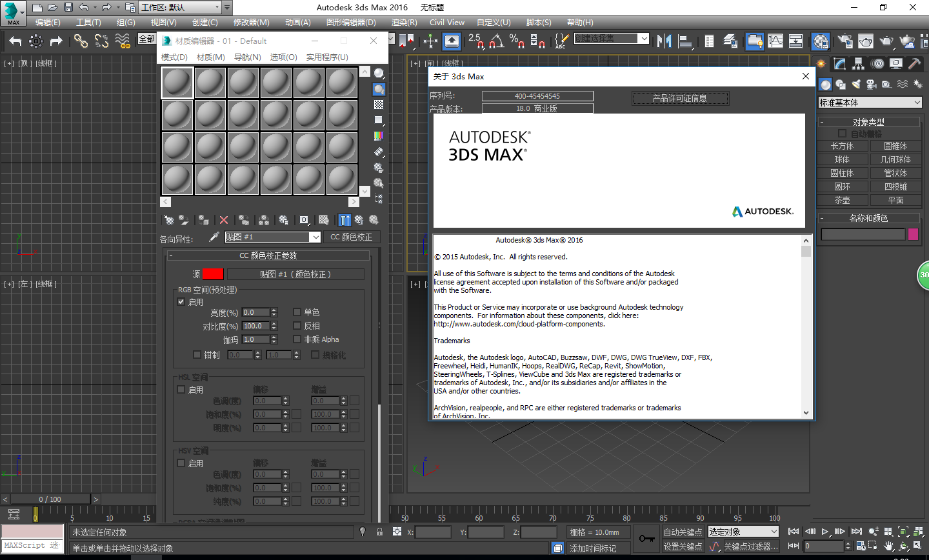Click the 产品许可证信息 button
The width and height of the screenshot is (929, 560).
tap(680, 98)
